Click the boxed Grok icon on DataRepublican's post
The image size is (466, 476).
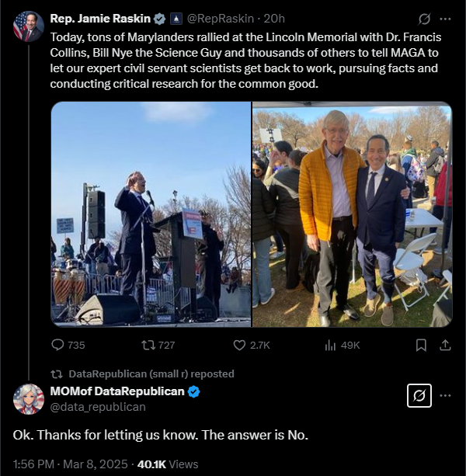tap(419, 395)
